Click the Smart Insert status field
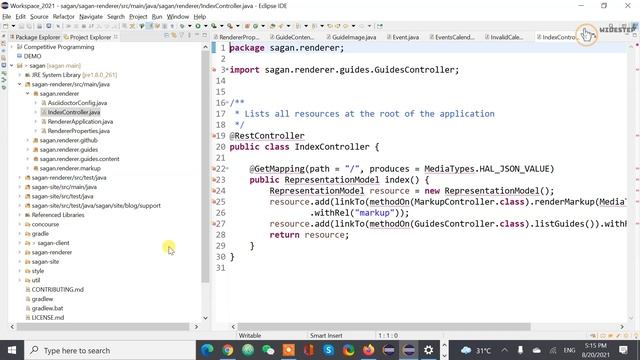640x360 pixels. 326,336
